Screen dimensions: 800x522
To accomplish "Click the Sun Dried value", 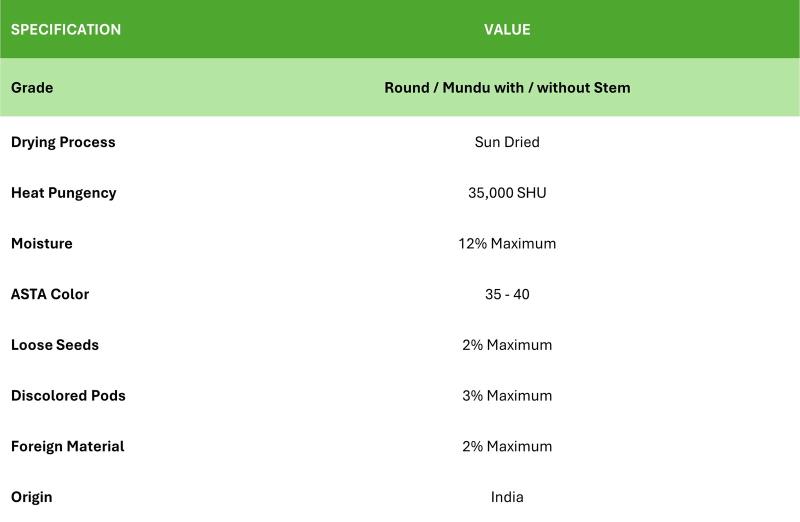I will point(507,142).
